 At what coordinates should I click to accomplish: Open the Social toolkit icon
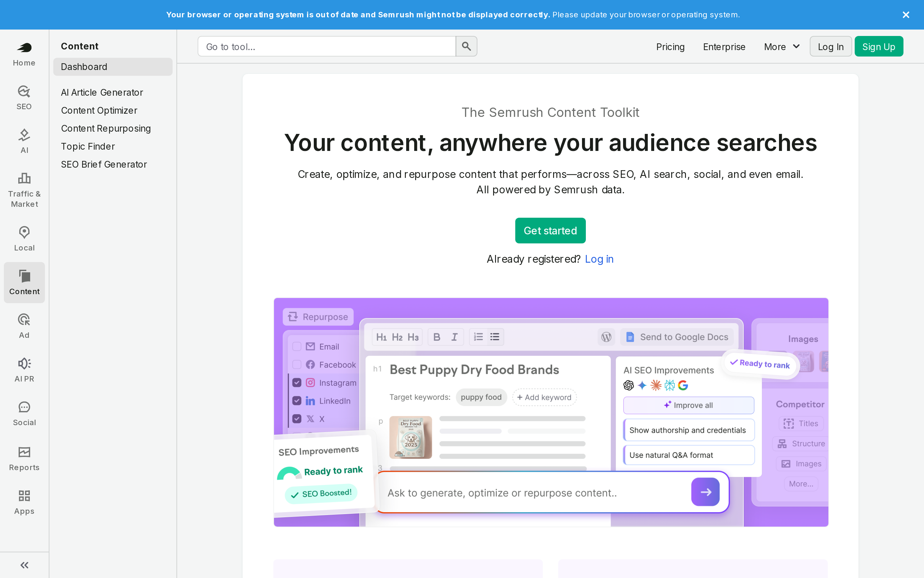(24, 414)
